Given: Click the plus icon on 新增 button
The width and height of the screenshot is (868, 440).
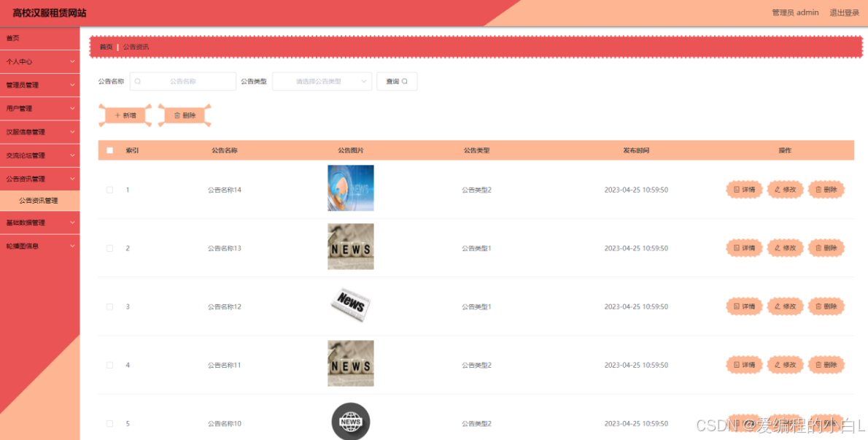Looking at the screenshot, I should [x=117, y=116].
